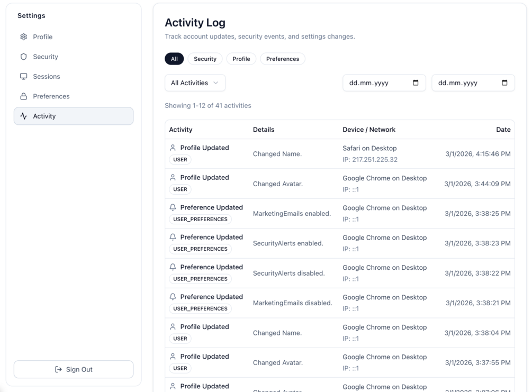This screenshot has width=532, height=392.
Task: Click date 3/1/2026, 3:38:23 PM
Action: (477, 243)
